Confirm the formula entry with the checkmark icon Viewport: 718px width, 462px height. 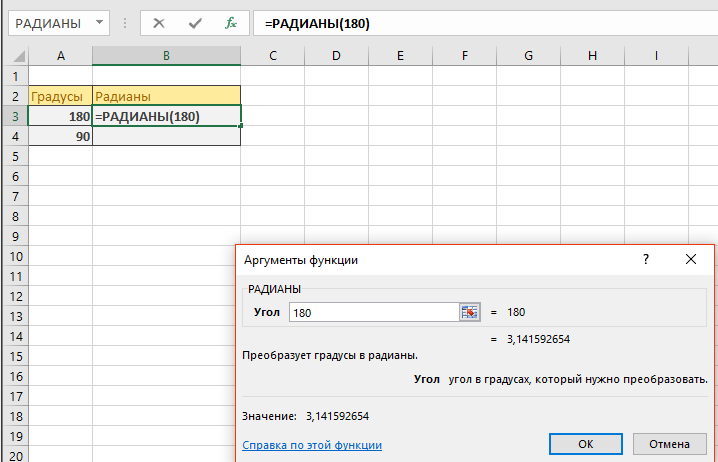tap(195, 23)
